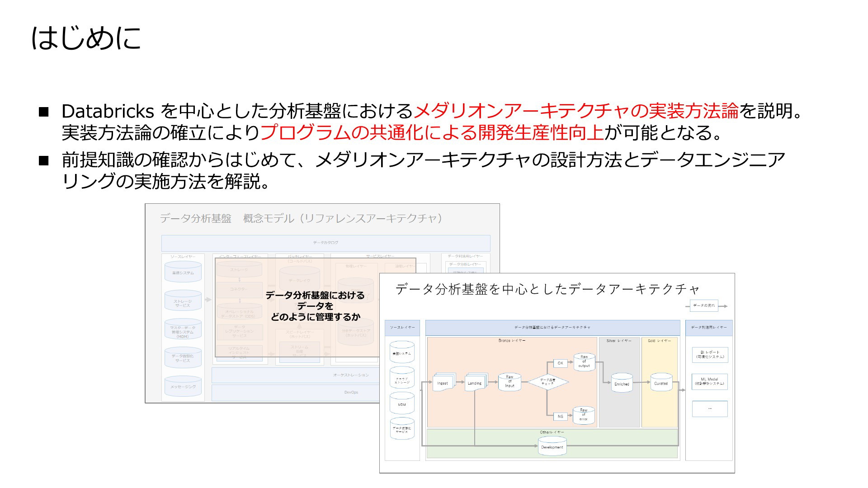Click the ソースレイヤー header in the front diagram
This screenshot has width=868, height=488.
click(x=402, y=328)
